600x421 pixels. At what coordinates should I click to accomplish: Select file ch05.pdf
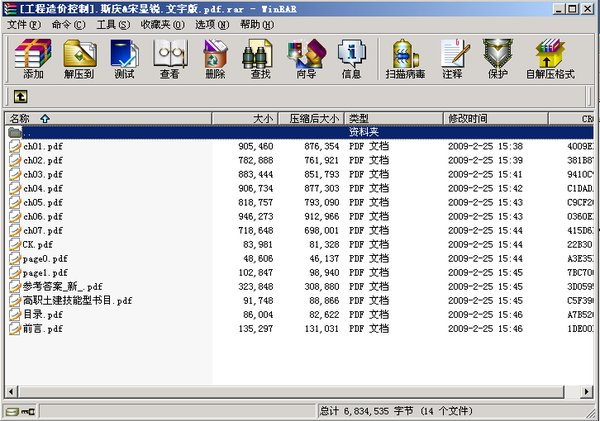click(43, 202)
